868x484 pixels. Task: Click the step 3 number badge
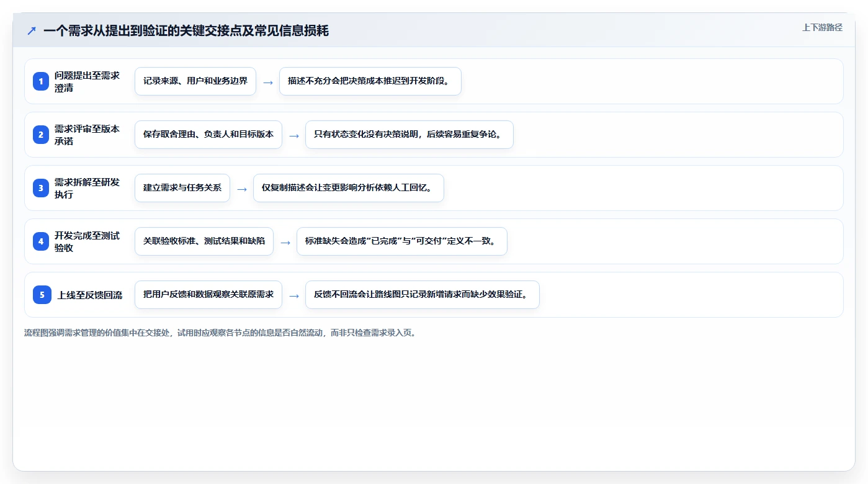click(x=41, y=188)
